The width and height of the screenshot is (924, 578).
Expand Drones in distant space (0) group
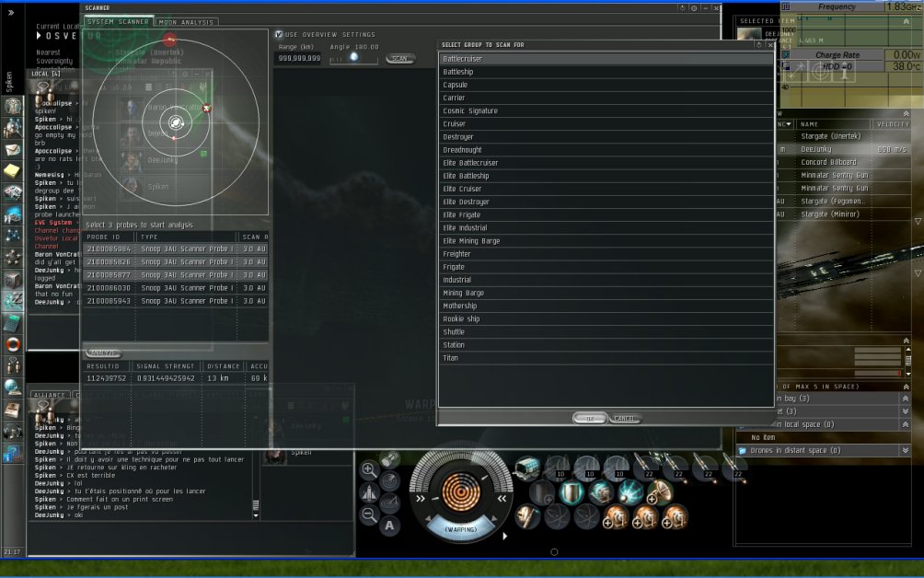coord(906,450)
